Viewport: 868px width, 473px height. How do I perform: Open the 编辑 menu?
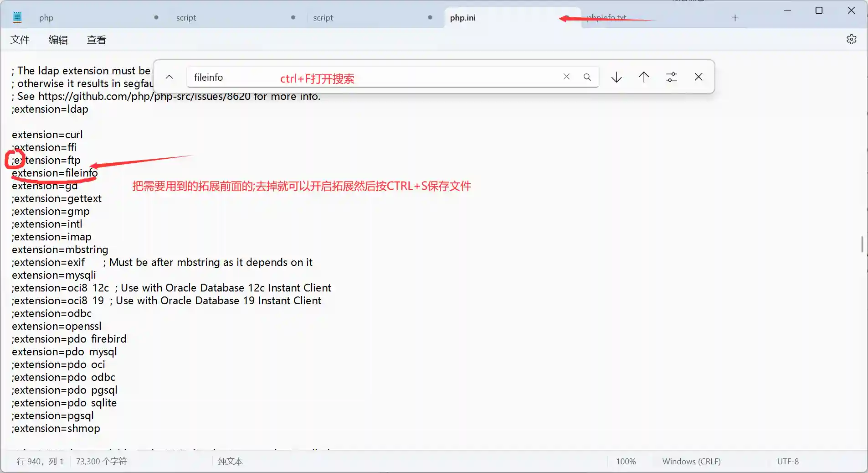pos(58,40)
